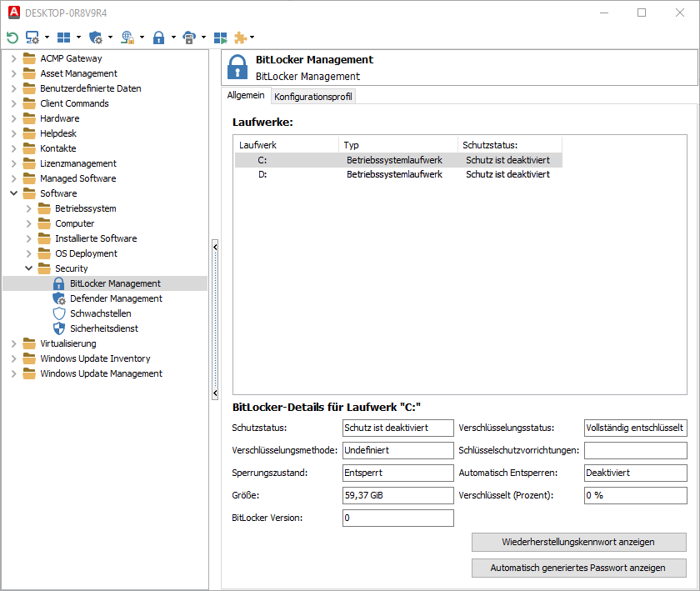Open the dropdown next to the padlock toolbar icon
Screen dimensions: 700x591
point(172,37)
